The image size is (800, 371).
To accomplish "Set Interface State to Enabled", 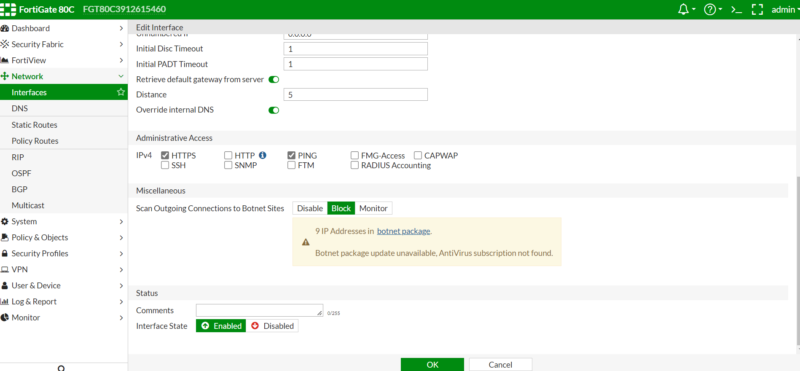I will click(x=221, y=326).
